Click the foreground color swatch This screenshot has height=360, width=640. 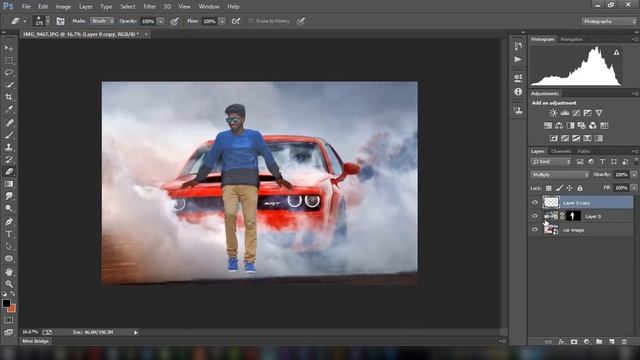click(6, 303)
